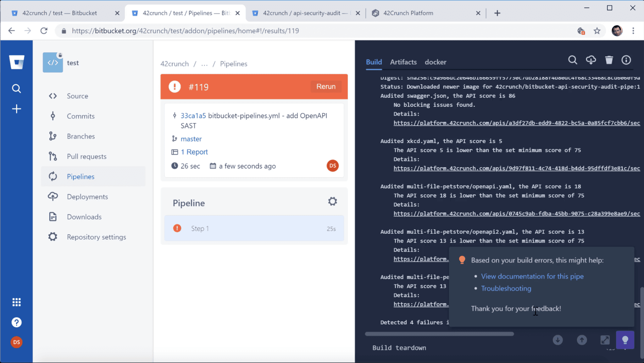Click View documentation for this pipe

532,276
